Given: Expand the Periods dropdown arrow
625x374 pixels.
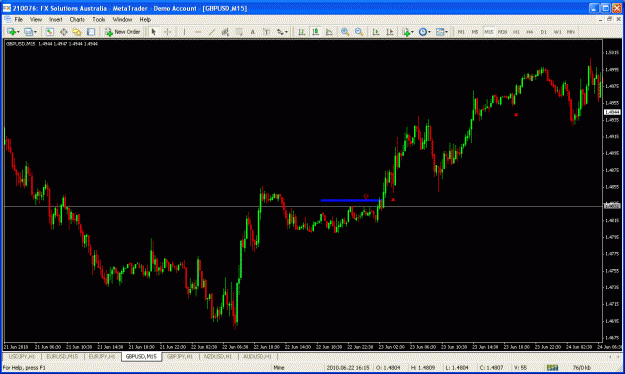Looking at the screenshot, I should tap(429, 32).
